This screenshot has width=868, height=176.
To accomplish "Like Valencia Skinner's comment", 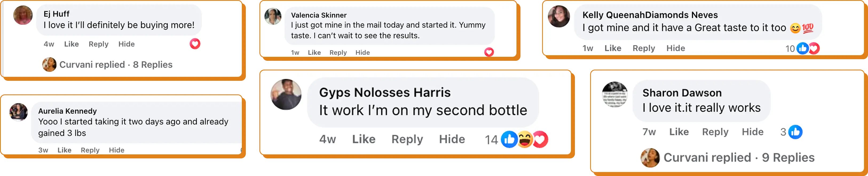I will [x=314, y=53].
